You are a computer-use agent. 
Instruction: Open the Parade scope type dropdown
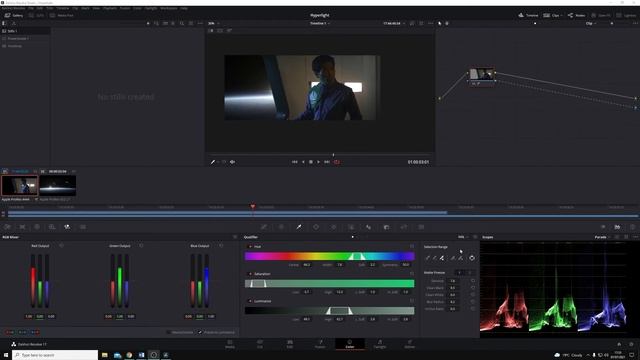(x=602, y=237)
